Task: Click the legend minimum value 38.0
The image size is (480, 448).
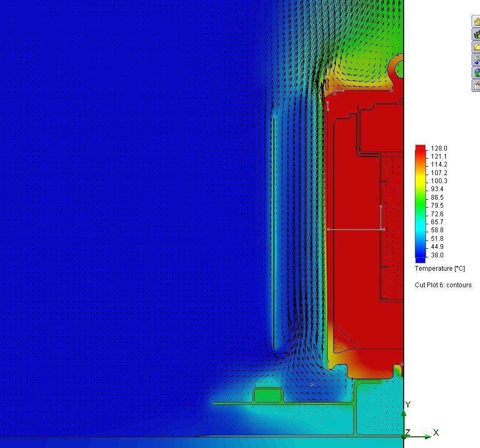Action: [437, 255]
